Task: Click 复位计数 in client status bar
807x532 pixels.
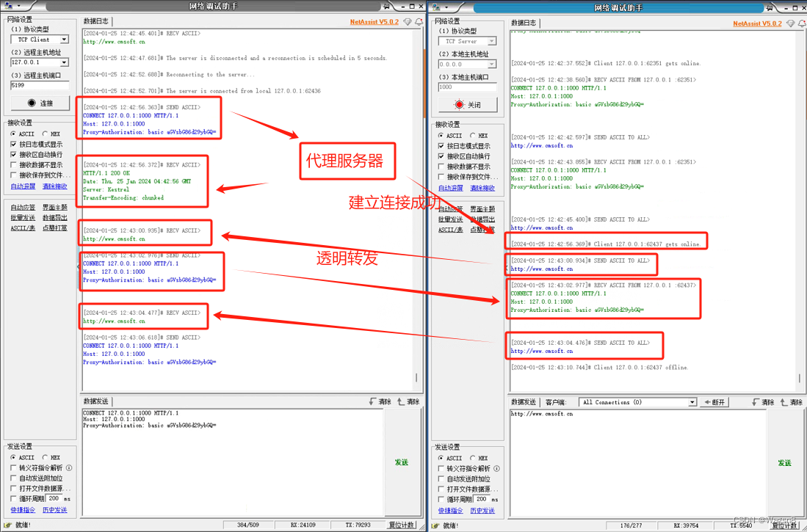Action: (x=402, y=525)
